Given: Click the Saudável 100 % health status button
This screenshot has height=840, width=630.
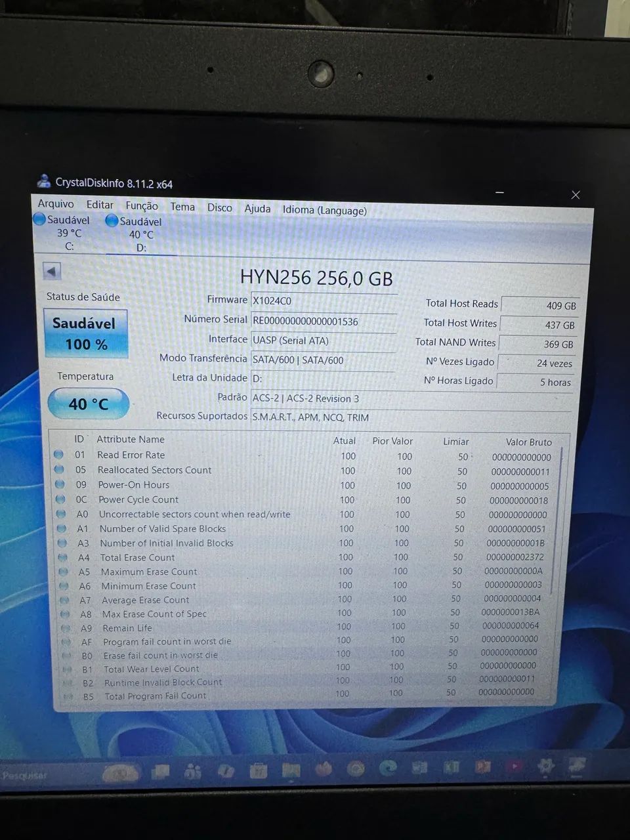Looking at the screenshot, I should [x=85, y=333].
